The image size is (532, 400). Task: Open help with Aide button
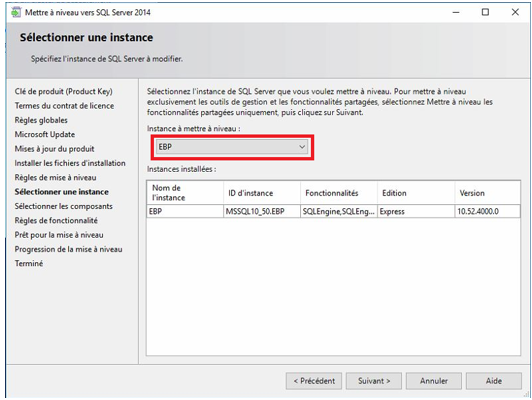(x=494, y=381)
